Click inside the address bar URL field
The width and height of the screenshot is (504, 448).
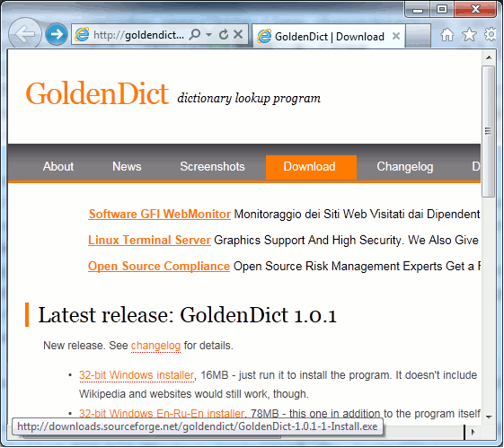[x=138, y=34]
